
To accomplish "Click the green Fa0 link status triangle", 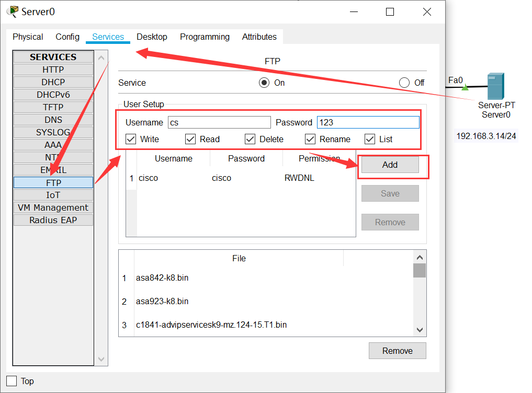I will point(465,87).
